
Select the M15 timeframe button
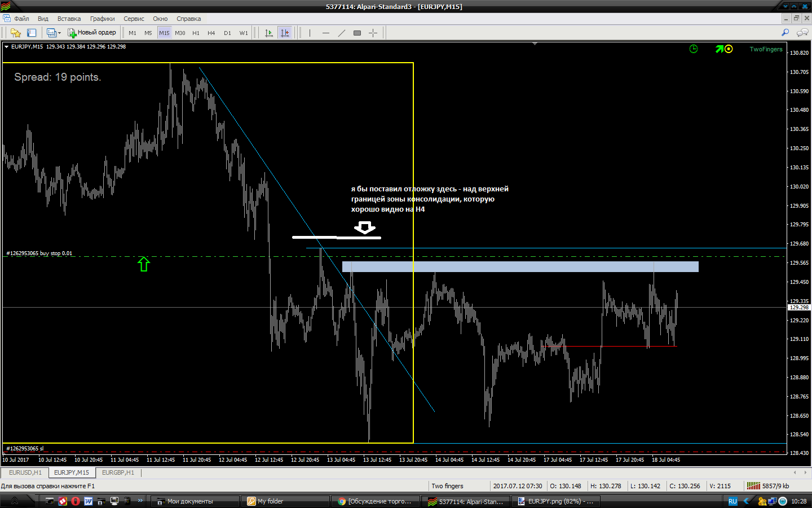[x=164, y=33]
